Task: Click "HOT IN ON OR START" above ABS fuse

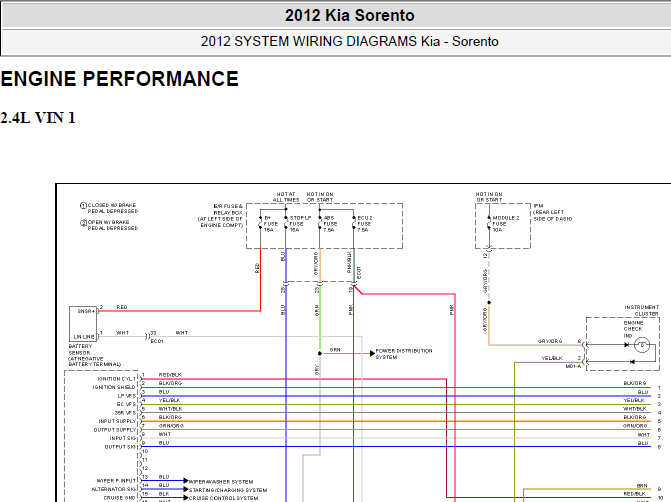Action: (x=320, y=197)
